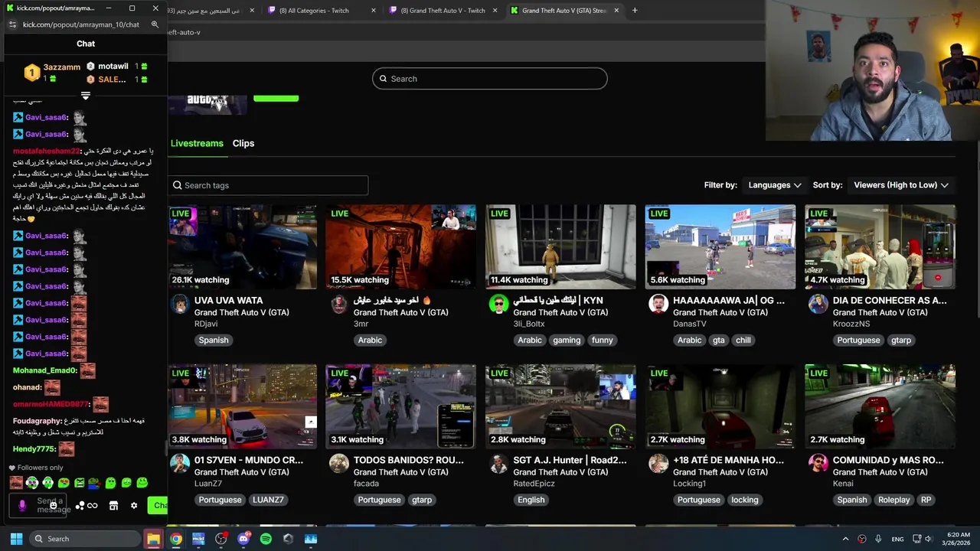Open stream title HAAAAAAAWA JA| OG

729,301
